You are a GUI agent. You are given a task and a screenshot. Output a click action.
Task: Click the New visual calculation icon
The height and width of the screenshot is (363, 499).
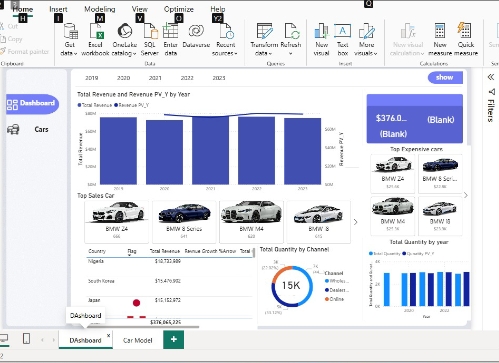[408, 31]
